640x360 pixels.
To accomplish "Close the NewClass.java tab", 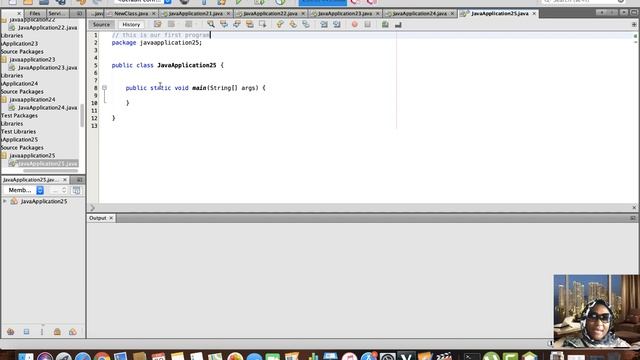I will tap(154, 13).
